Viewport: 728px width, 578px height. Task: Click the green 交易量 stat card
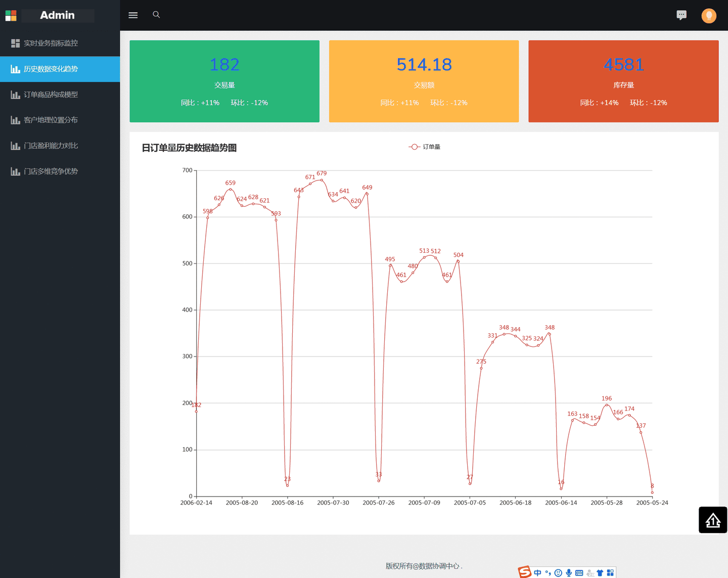(224, 81)
